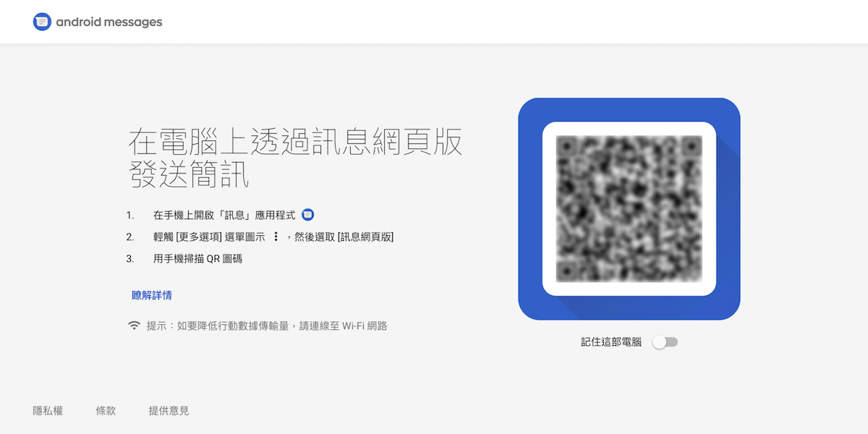Open the 隱私權 footer link

48,411
